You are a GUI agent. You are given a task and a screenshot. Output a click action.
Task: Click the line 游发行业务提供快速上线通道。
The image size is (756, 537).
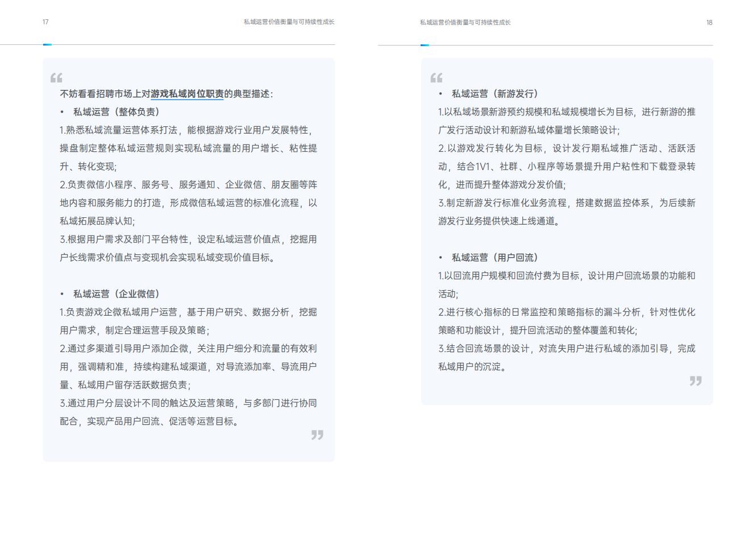click(x=500, y=221)
